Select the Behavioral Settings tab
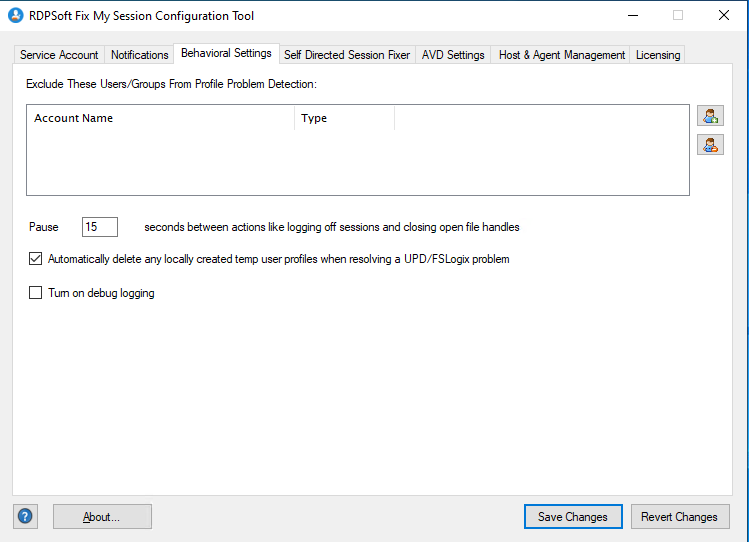Viewport: 749px width, 542px height. [x=225, y=53]
